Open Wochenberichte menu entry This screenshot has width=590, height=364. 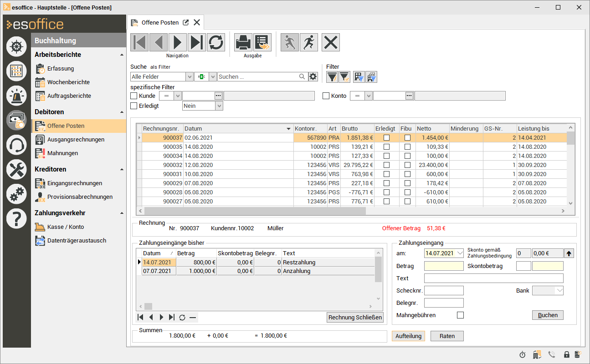pos(68,82)
